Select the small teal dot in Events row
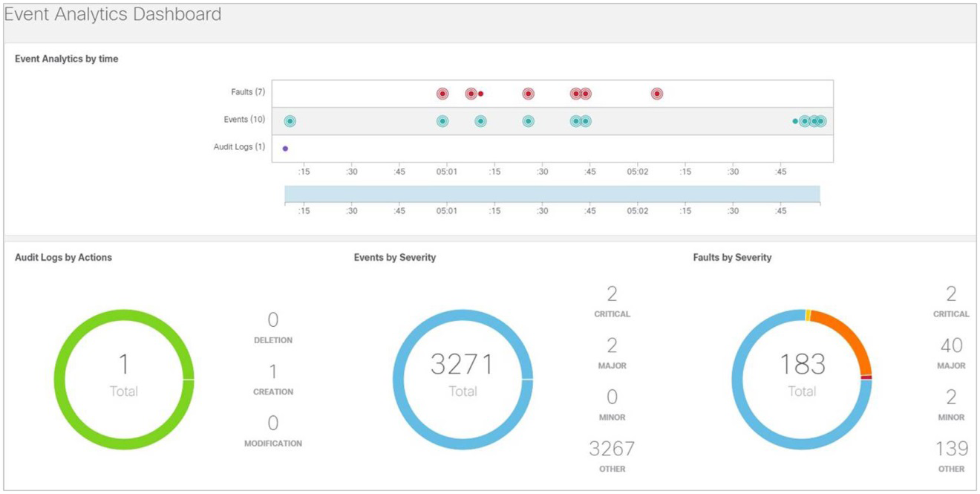Image resolution: width=980 pixels, height=494 pixels. click(795, 121)
